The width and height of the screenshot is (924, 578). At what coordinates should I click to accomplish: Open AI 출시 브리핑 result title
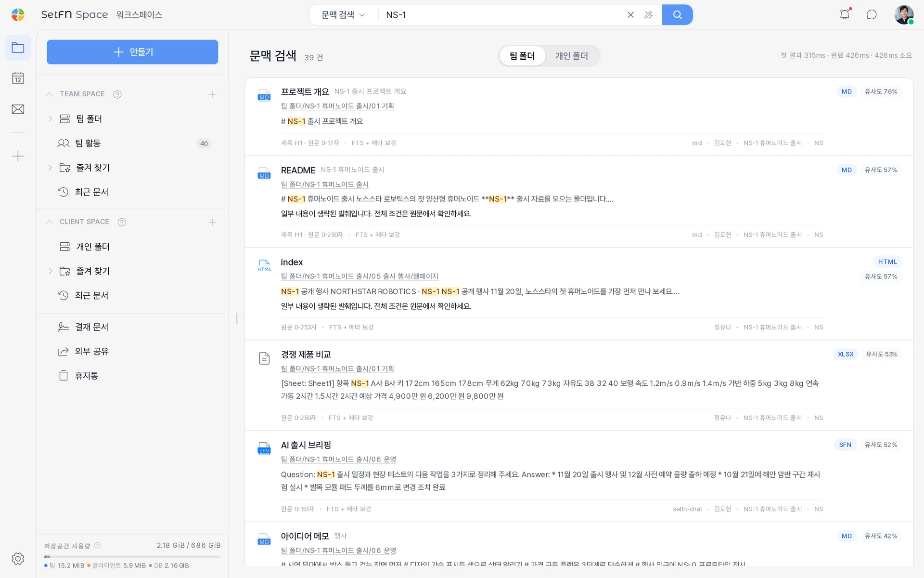[x=306, y=445]
